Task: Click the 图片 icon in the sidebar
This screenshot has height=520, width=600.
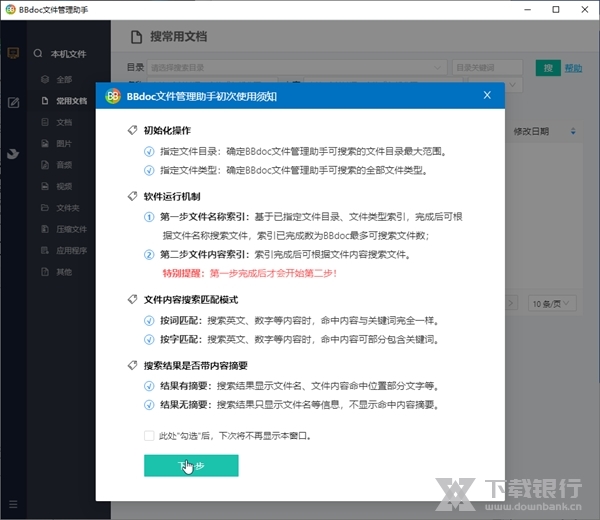Action: (x=45, y=143)
